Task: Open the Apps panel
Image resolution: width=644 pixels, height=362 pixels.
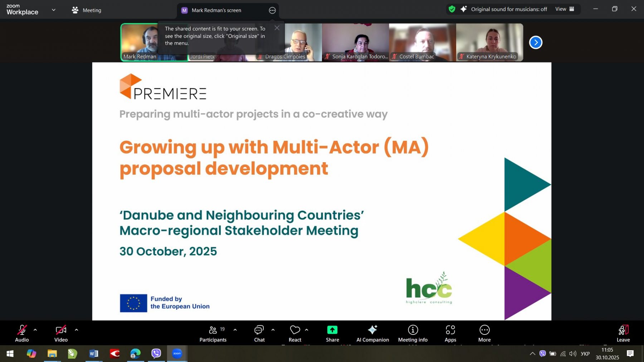Action: coord(450,333)
